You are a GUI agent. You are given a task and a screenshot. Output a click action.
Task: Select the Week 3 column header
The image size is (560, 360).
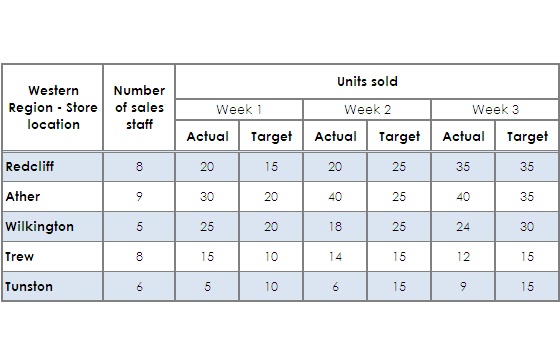coord(495,110)
